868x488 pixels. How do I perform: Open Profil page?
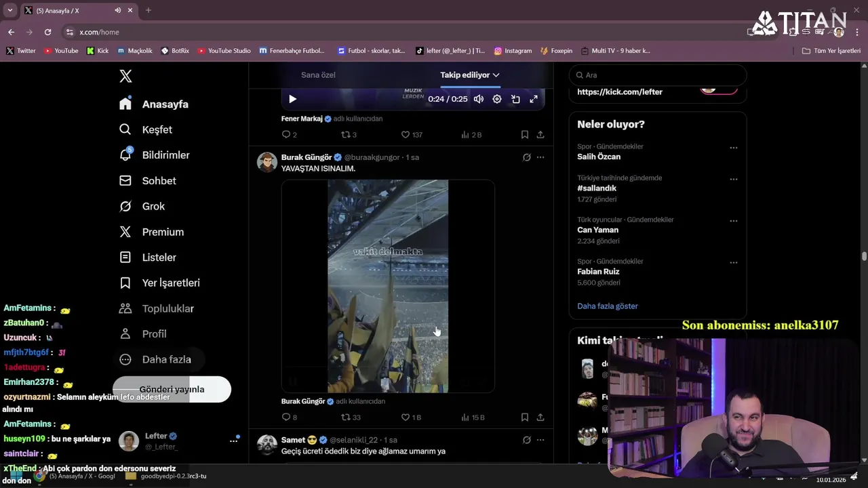click(143, 334)
